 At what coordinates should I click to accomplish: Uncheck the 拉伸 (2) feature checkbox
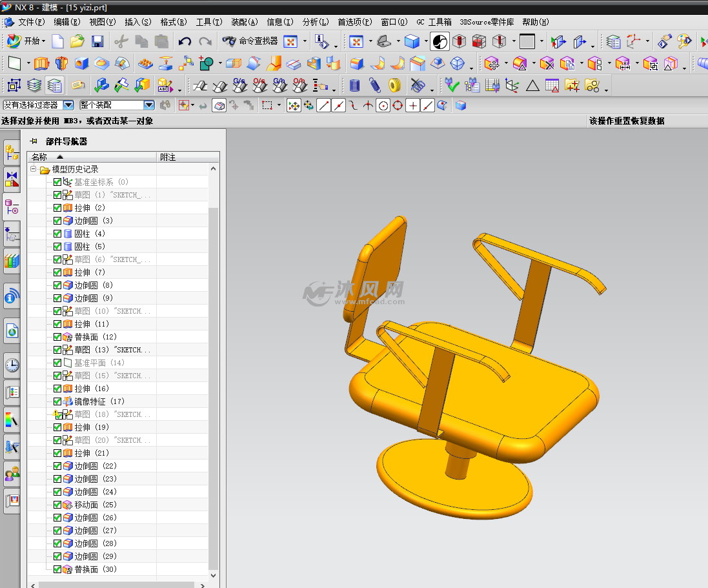(x=57, y=208)
